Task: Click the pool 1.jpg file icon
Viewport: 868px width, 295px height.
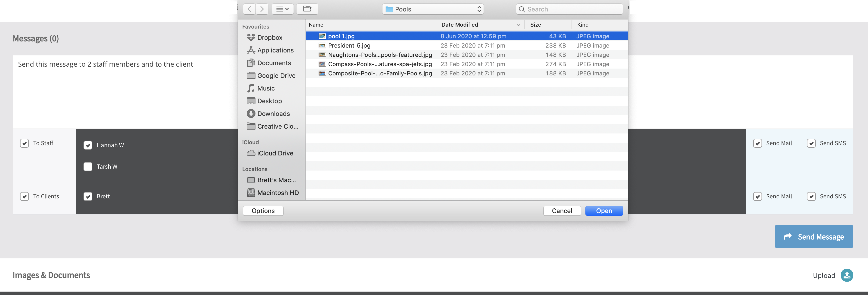Action: pyautogui.click(x=322, y=36)
